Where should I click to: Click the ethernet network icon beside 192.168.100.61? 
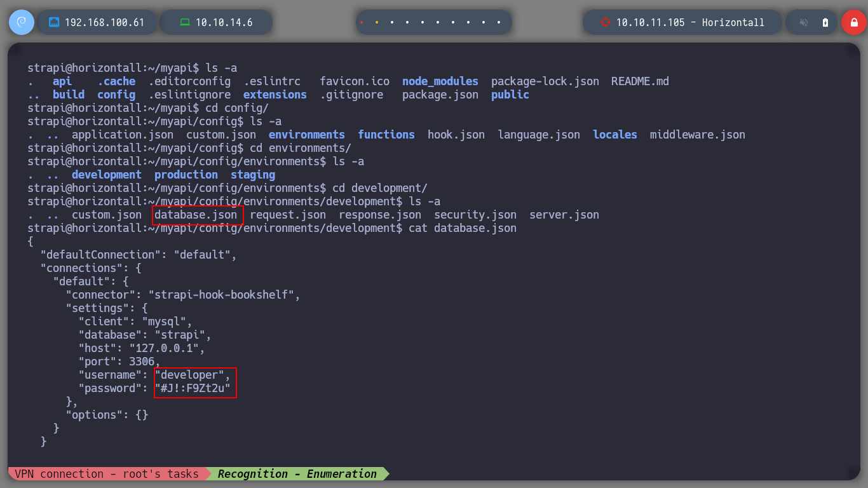pos(54,22)
